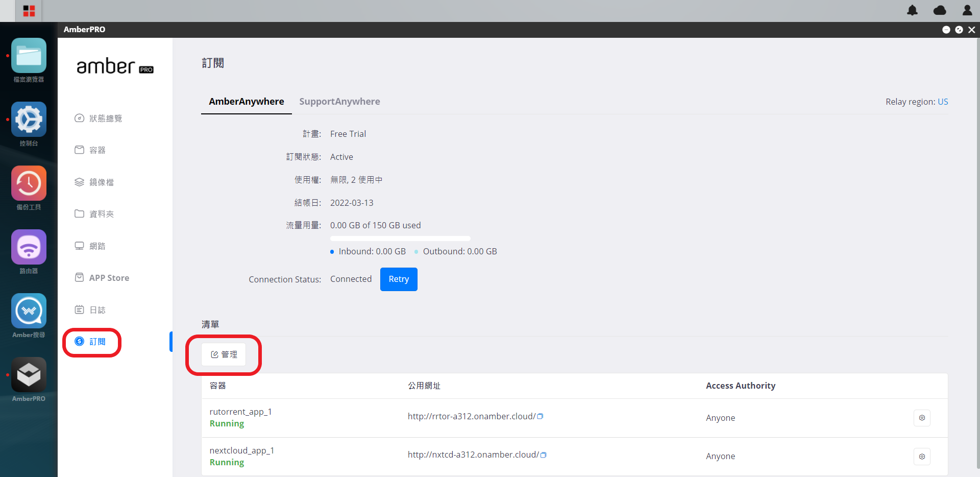Maximize the AmberPRO window

point(959,30)
